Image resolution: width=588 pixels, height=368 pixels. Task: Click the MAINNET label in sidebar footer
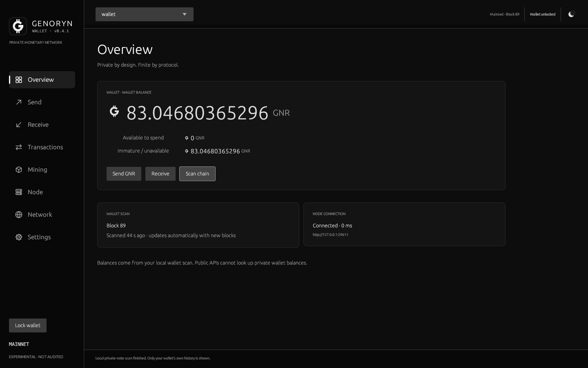click(x=19, y=344)
